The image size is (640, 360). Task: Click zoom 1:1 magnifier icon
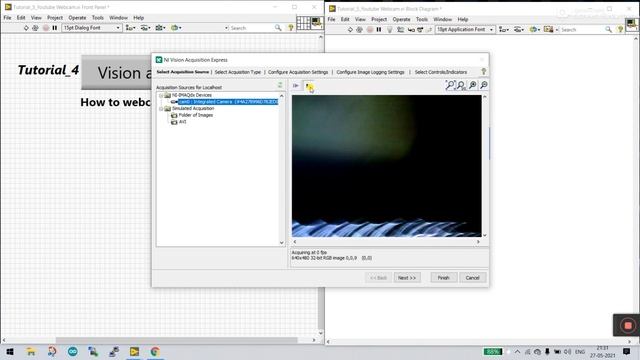pyautogui.click(x=461, y=85)
